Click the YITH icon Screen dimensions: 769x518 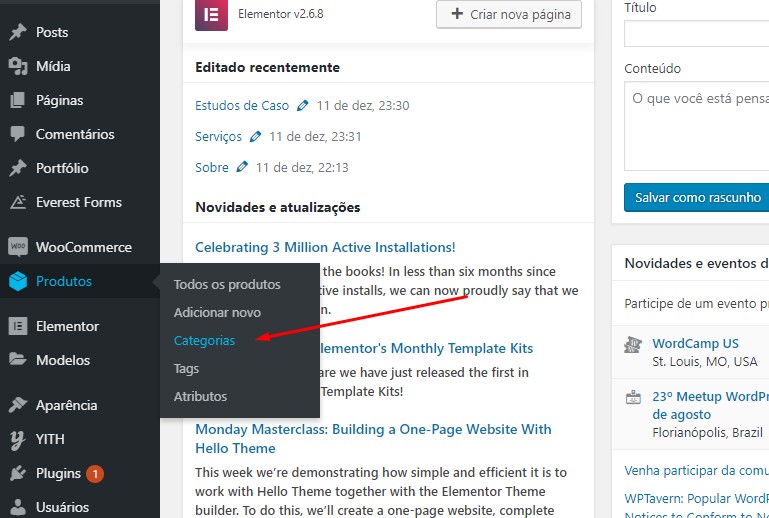click(x=18, y=440)
